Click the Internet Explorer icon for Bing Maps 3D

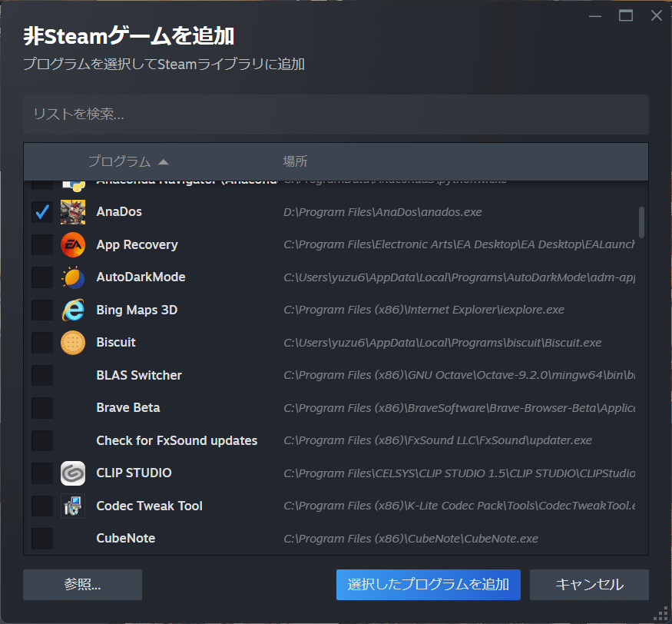(x=73, y=310)
